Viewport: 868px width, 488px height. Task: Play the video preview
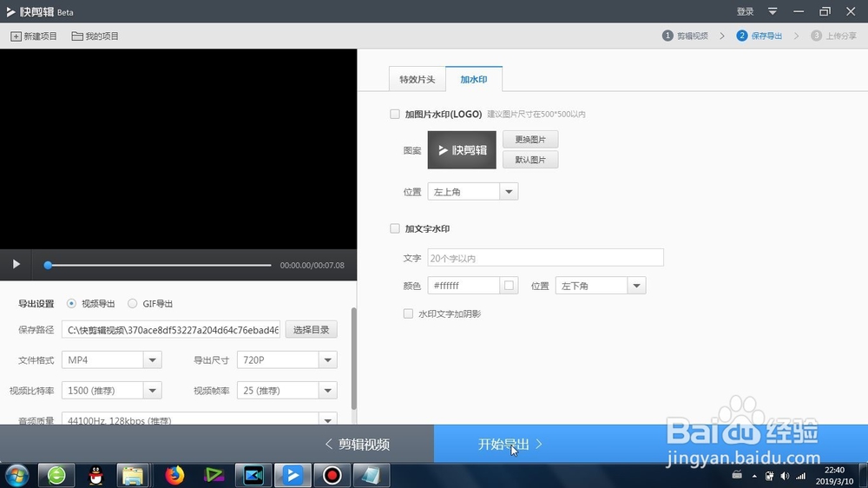tap(16, 264)
